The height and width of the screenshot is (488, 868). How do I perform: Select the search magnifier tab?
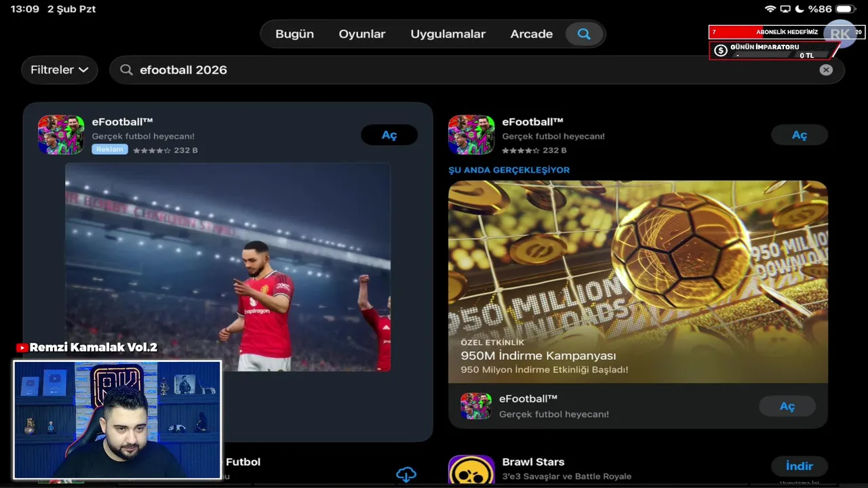point(584,34)
